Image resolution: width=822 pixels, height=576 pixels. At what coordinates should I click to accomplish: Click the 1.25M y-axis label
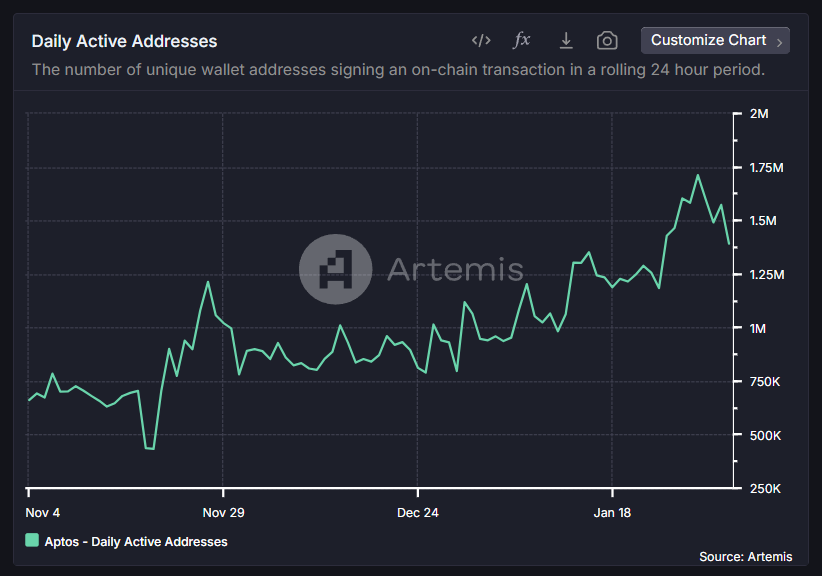(x=767, y=275)
